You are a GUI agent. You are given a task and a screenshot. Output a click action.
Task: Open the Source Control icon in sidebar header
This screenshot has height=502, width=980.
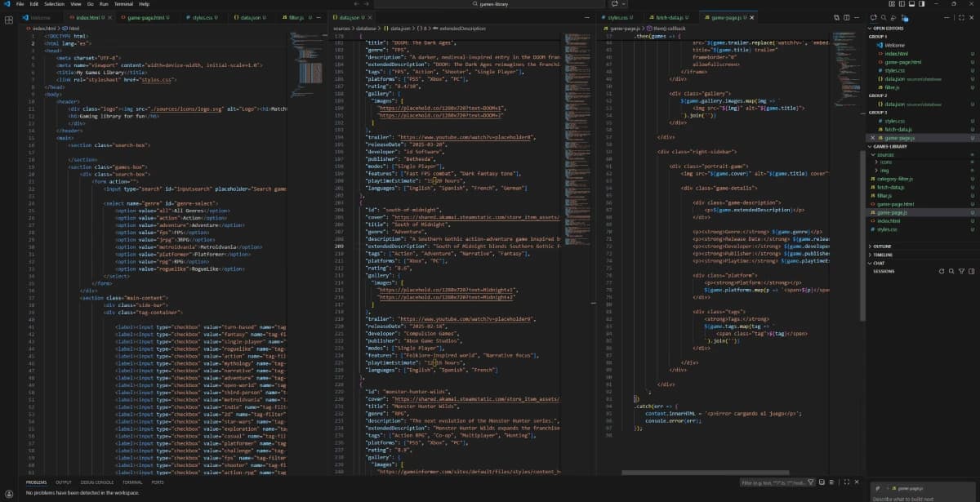(x=894, y=17)
